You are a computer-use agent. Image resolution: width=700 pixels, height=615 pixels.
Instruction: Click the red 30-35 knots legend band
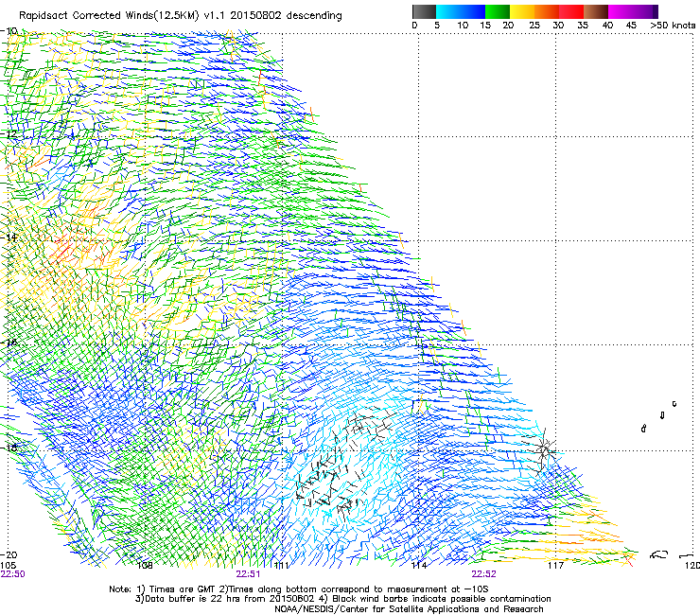coord(571,11)
